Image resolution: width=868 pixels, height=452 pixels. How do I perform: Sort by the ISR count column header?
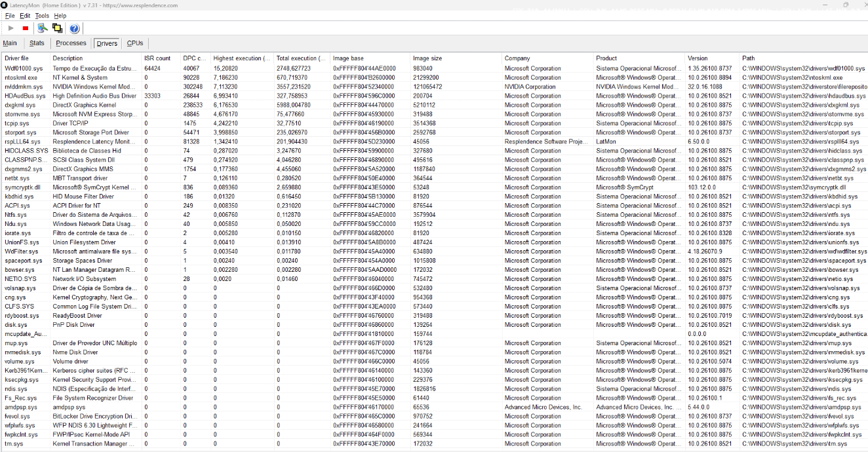(161, 58)
